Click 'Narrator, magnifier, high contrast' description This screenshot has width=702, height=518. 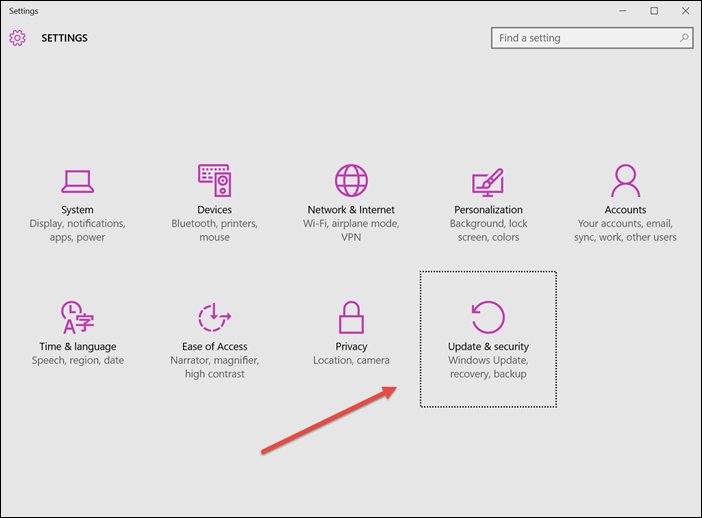[214, 367]
